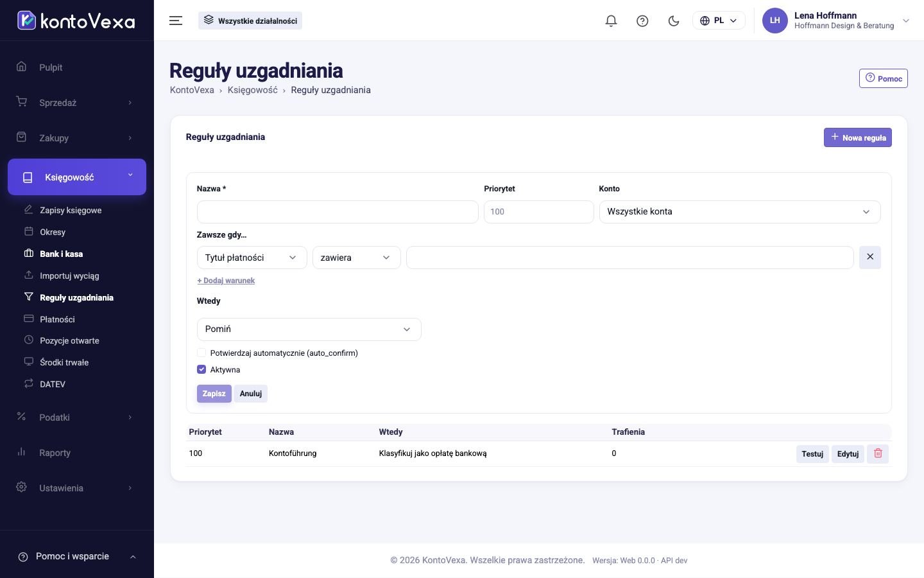
Task: Focus the Nazwa input field
Action: click(x=338, y=212)
